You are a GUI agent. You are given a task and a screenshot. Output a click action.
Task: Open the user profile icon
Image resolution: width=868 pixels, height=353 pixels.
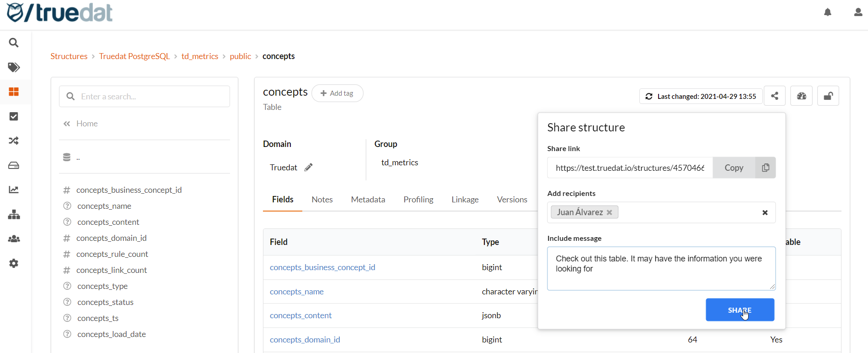pos(858,12)
